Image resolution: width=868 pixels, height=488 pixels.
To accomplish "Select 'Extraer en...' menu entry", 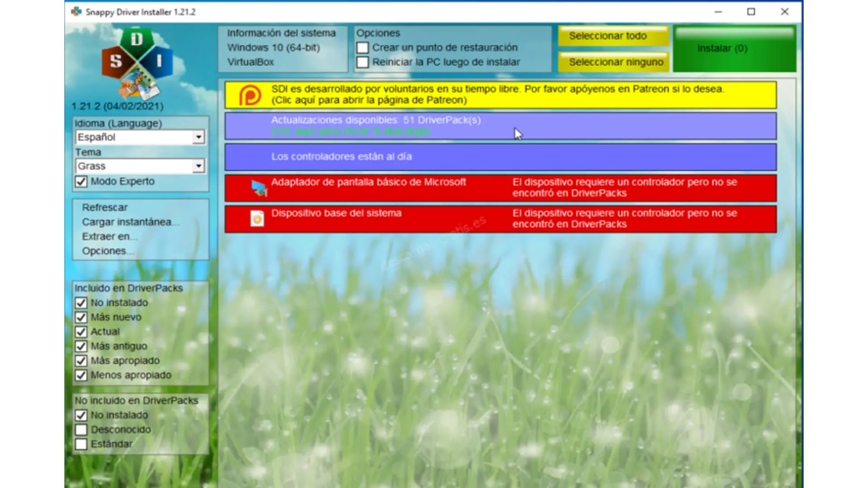I will pyautogui.click(x=109, y=236).
